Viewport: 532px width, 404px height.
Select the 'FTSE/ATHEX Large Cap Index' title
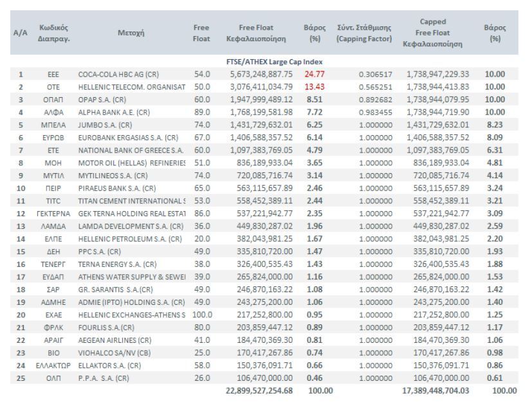[274, 62]
